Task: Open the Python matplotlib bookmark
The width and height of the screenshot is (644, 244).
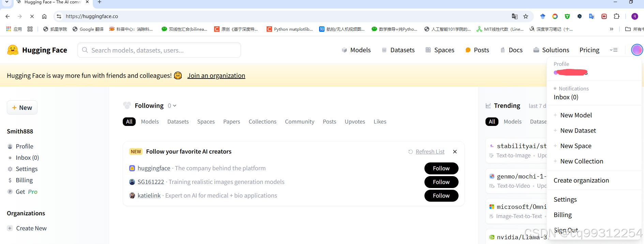Action: pyautogui.click(x=290, y=29)
